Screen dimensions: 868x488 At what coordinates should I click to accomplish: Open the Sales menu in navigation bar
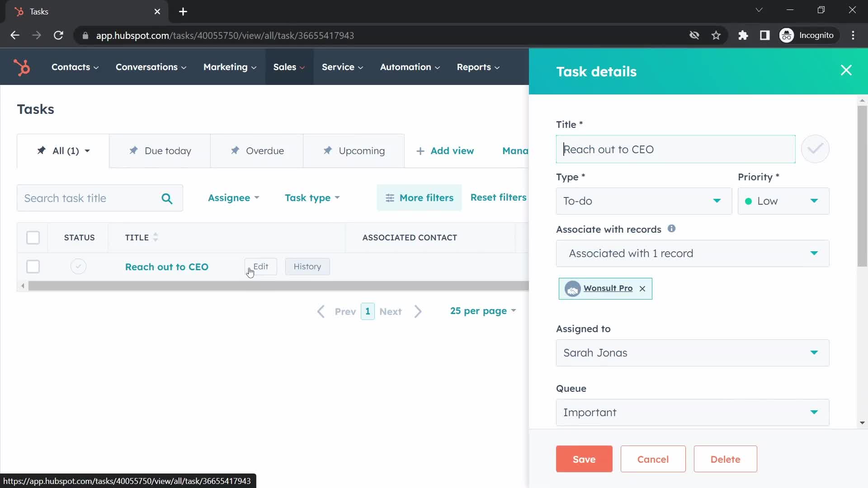pyautogui.click(x=289, y=67)
